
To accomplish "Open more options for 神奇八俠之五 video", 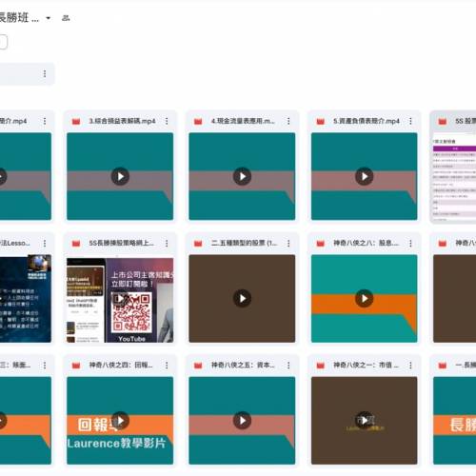I will [x=288, y=366].
